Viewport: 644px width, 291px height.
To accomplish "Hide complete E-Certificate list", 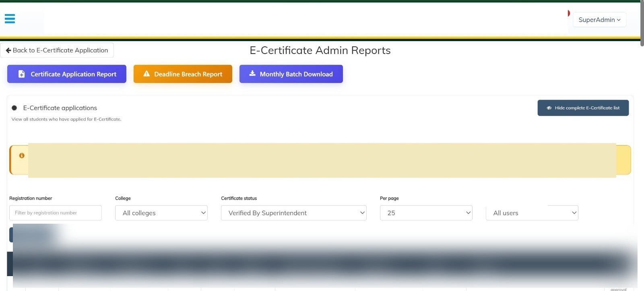I will [583, 108].
